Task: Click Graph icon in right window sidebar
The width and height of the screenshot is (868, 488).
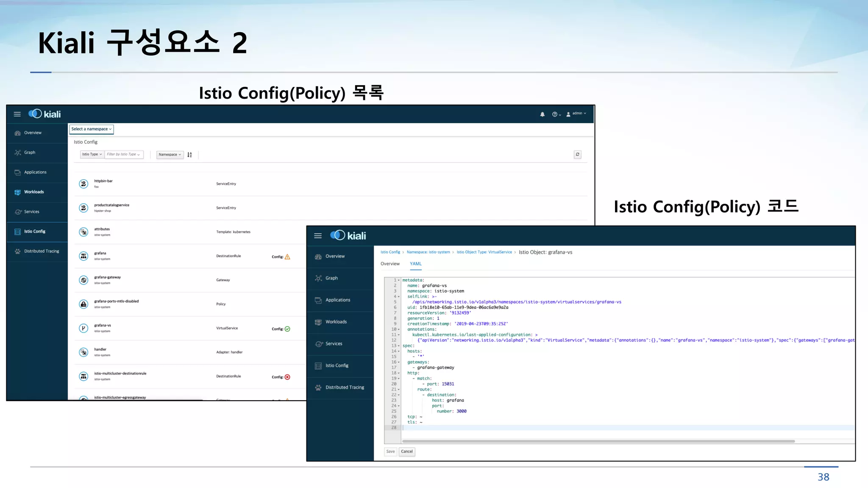Action: [x=318, y=278]
